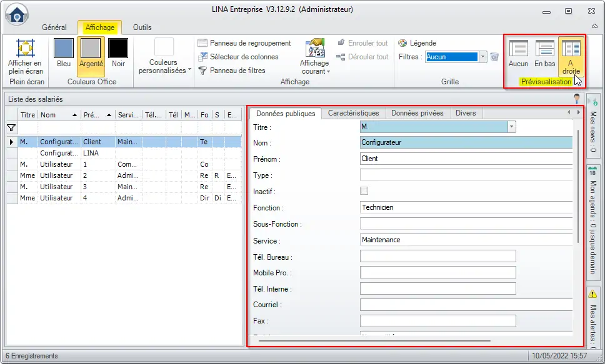Click the Service field showing Maintenance
Screen dimensions: 605x364
point(466,240)
